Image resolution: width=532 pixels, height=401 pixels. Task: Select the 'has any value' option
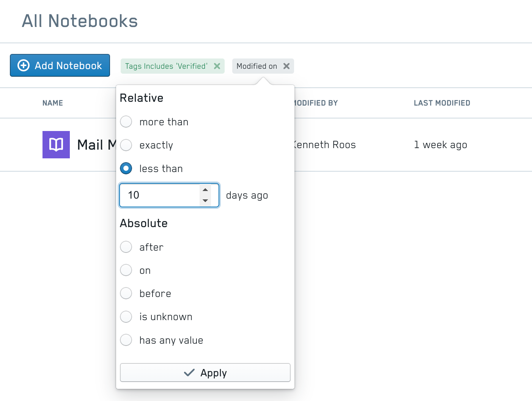coord(126,340)
